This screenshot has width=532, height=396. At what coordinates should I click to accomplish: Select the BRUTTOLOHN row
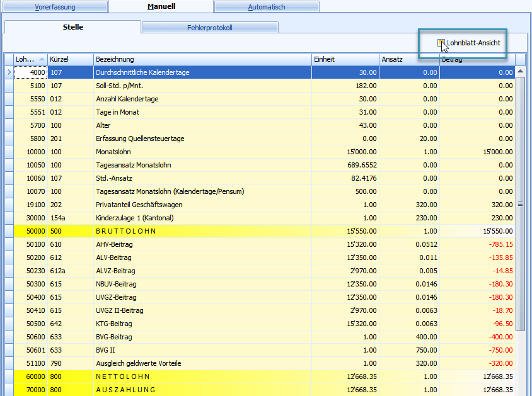(x=202, y=231)
